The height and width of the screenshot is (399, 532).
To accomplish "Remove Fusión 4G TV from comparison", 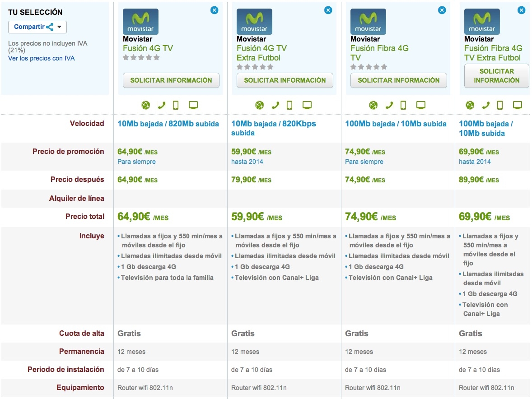I will (215, 10).
